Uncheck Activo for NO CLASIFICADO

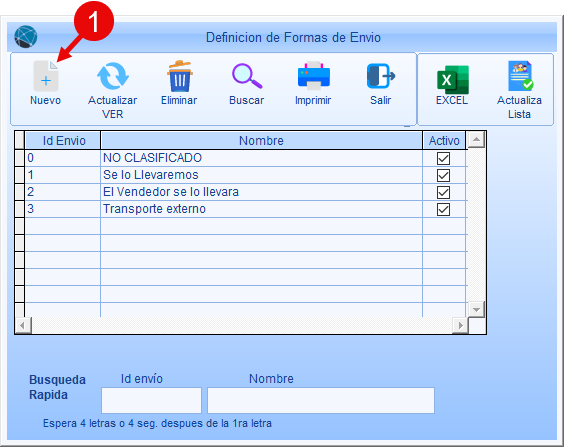coord(443,158)
